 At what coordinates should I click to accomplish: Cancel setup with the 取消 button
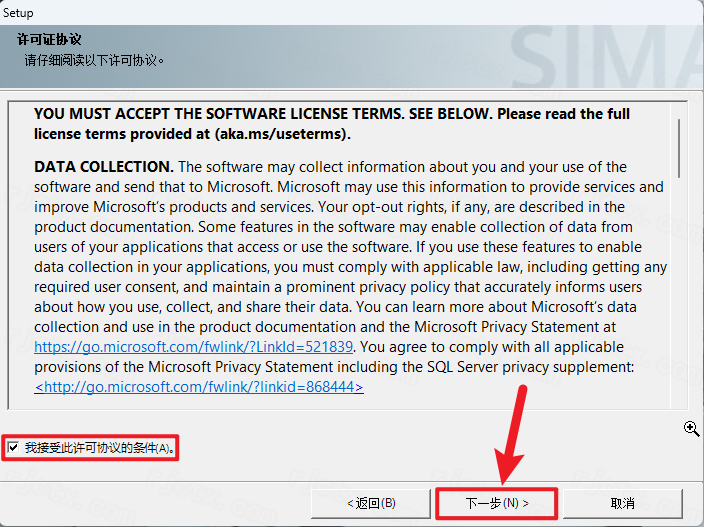(623, 503)
